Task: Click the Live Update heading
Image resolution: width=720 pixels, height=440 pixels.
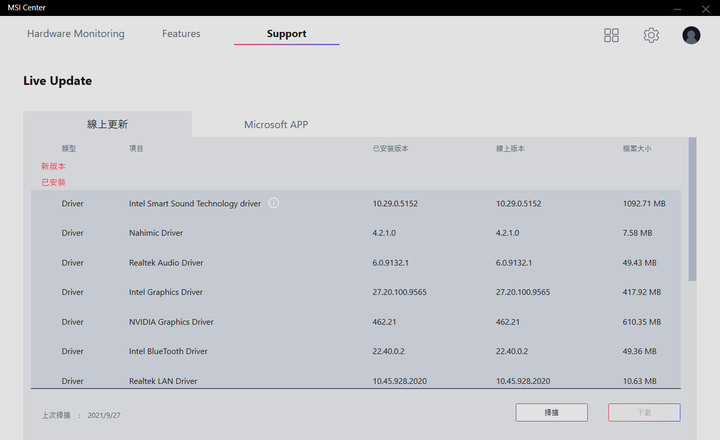Action: [57, 81]
